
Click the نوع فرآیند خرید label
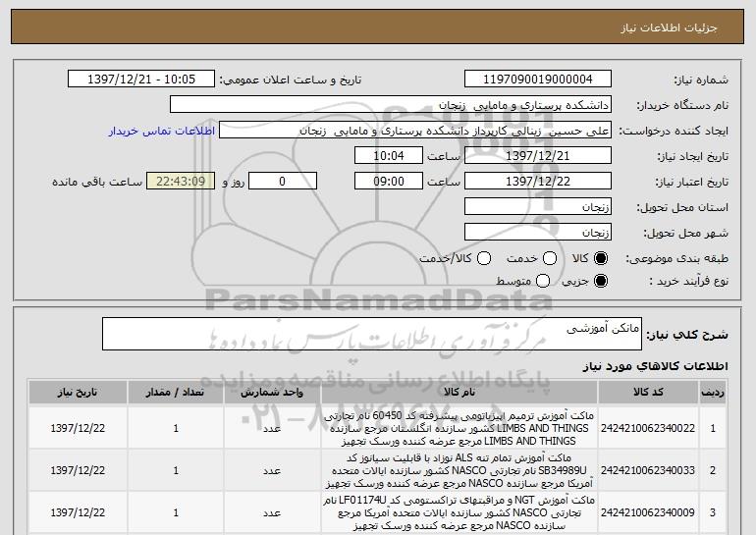coord(689,281)
